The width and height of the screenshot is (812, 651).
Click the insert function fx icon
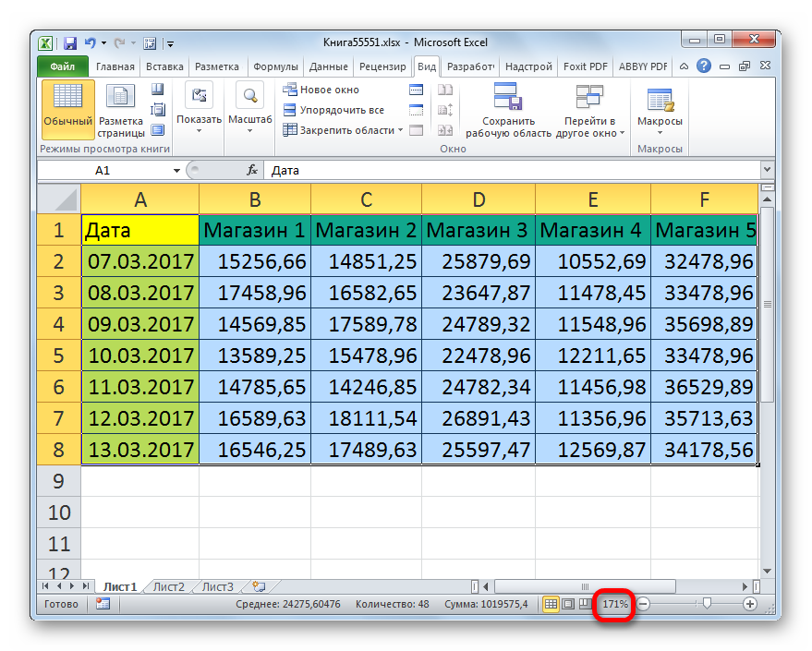pos(252,170)
